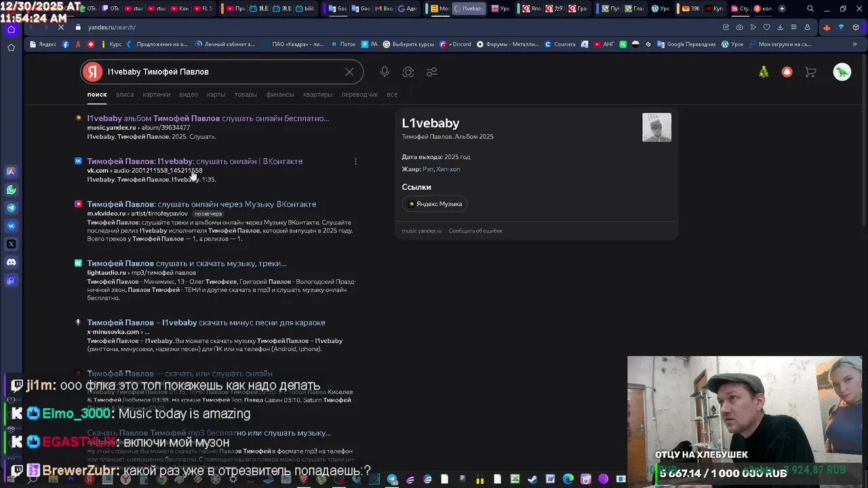Open the Discord bookmark in bookmarks bar
This screenshot has height=488, width=868.
click(455, 44)
